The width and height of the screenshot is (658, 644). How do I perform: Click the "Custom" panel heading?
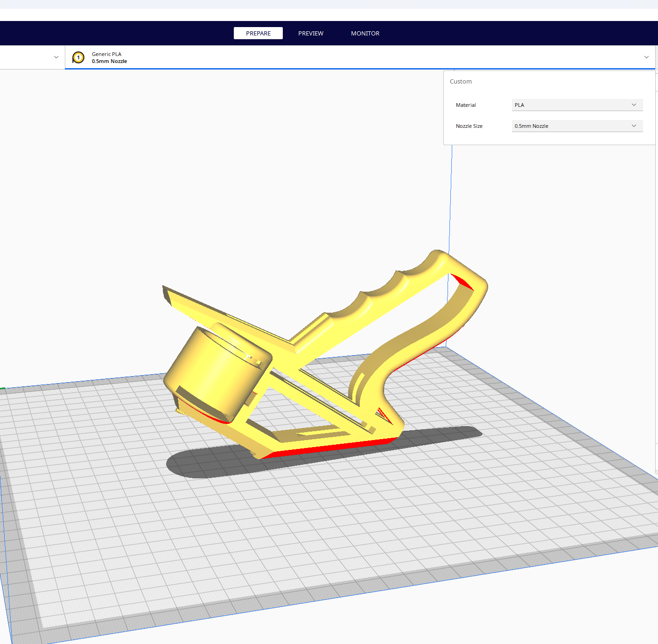[461, 81]
